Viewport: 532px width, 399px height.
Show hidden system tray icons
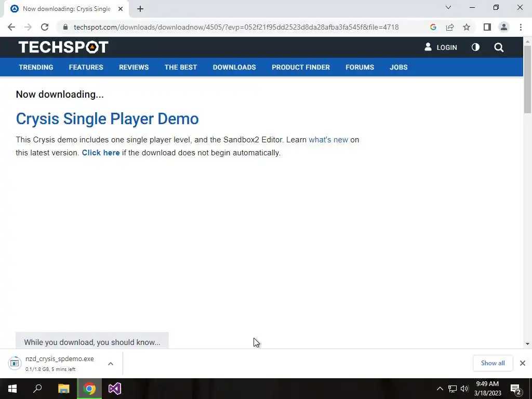coord(440,389)
